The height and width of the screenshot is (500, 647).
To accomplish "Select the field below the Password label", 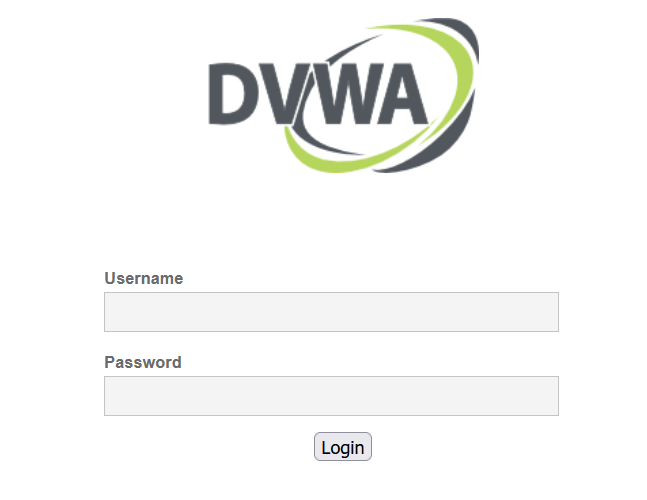I will pos(331,396).
